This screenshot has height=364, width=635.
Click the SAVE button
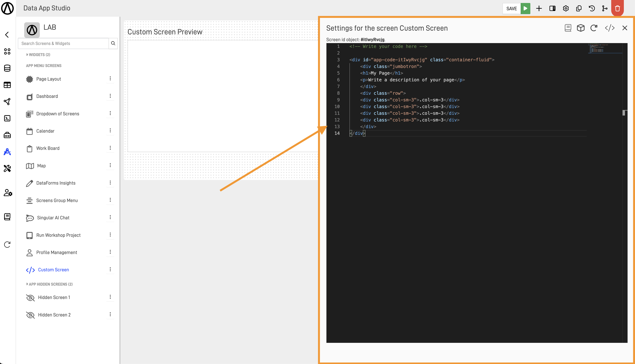coord(511,8)
